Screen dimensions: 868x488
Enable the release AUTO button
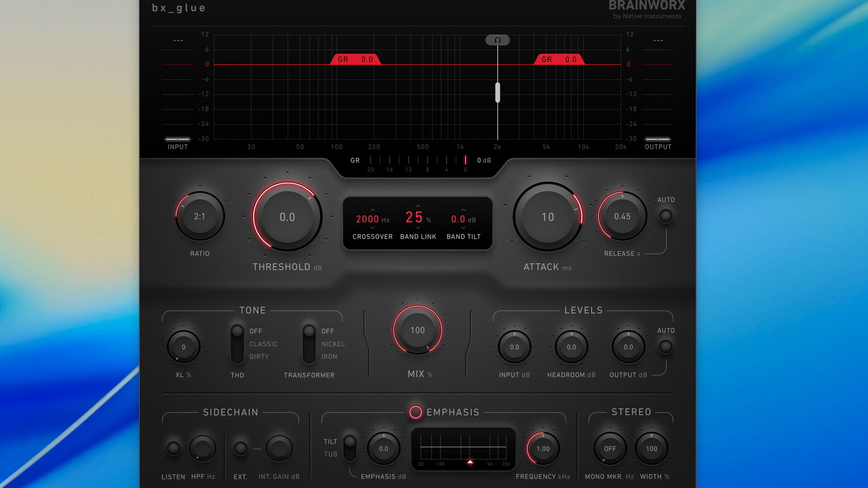[665, 216]
